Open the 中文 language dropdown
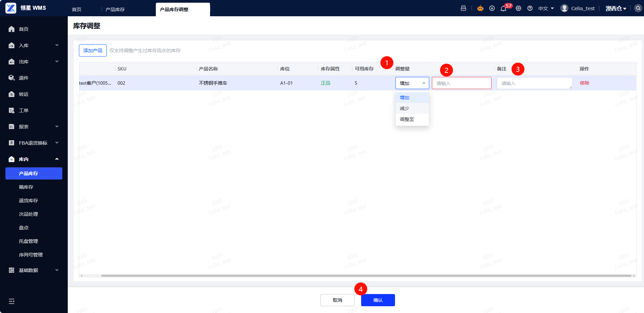Screen dimensions: 644x313 (x=546, y=8)
